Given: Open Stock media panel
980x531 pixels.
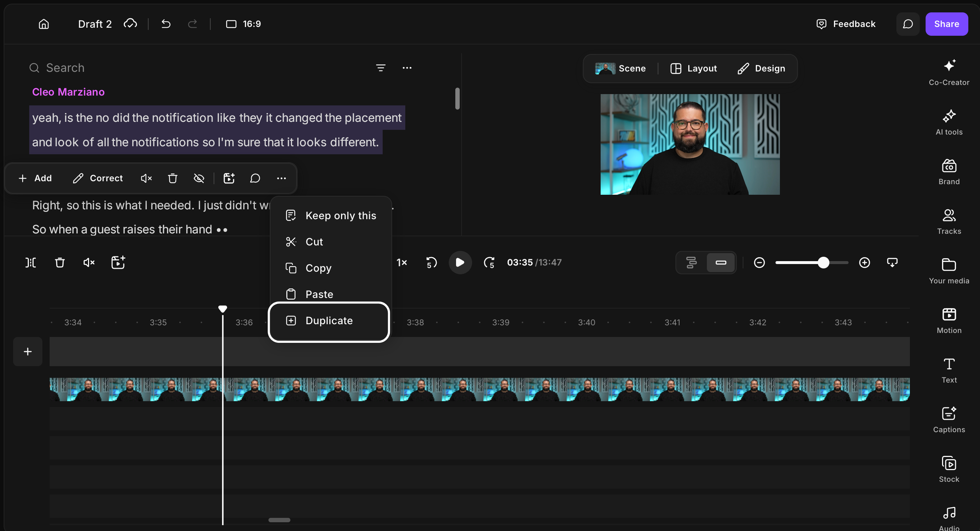Looking at the screenshot, I should coord(949,469).
